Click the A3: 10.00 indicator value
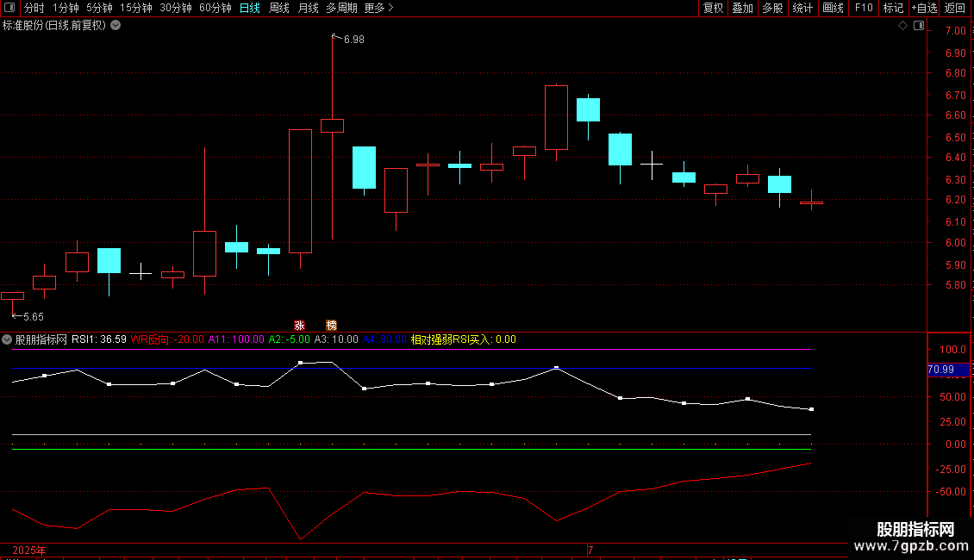Screen dimensions: 974x560 pos(336,339)
